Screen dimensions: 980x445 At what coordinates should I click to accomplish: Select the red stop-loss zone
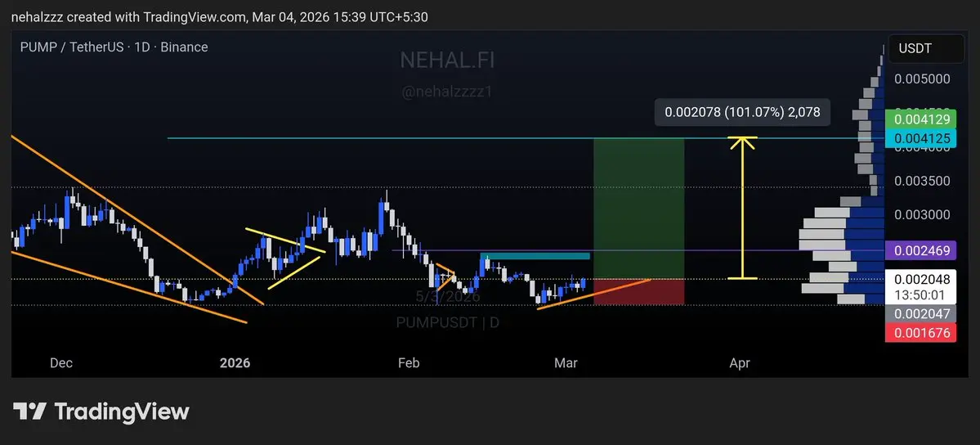point(638,292)
